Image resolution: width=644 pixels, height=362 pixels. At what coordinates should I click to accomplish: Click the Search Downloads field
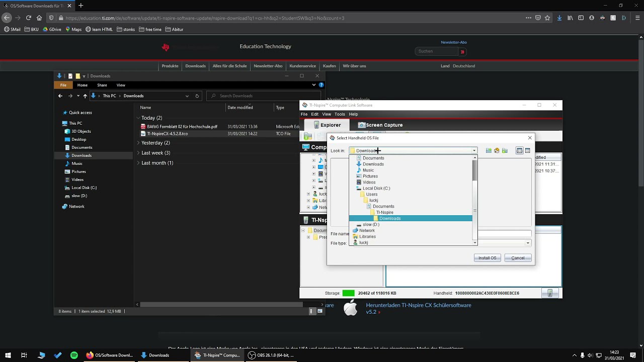263,96
